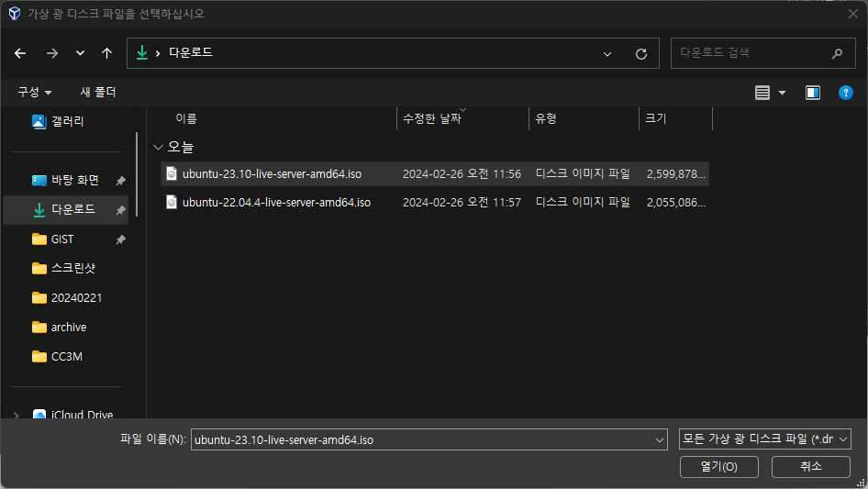Expand the iCloud Drive tree node
Image resolution: width=868 pixels, height=489 pixels.
tap(16, 415)
